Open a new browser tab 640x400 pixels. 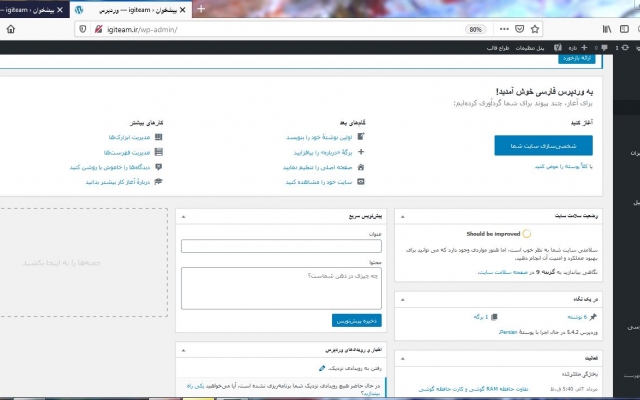[x=201, y=9]
